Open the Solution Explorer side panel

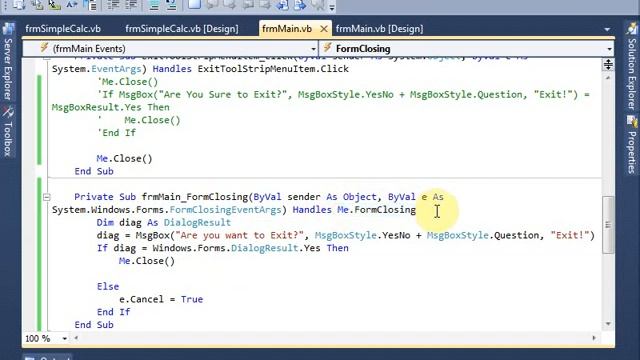632,67
